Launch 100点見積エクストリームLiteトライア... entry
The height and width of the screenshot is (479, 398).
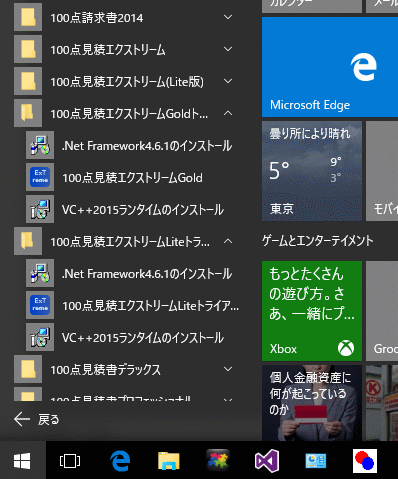point(150,306)
